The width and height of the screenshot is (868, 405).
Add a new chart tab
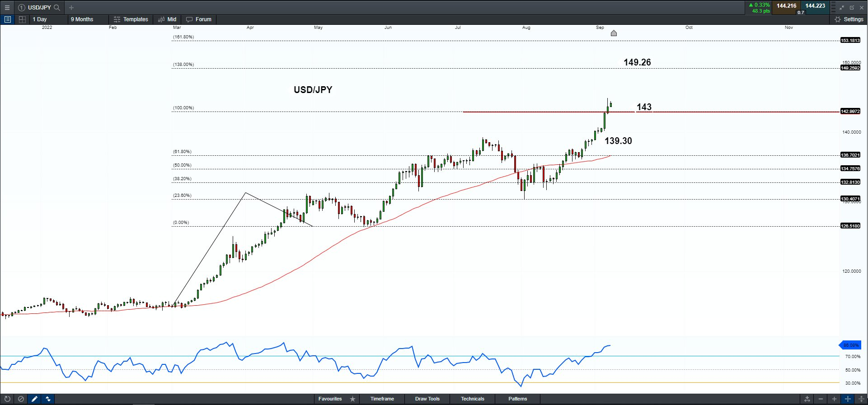click(71, 7)
